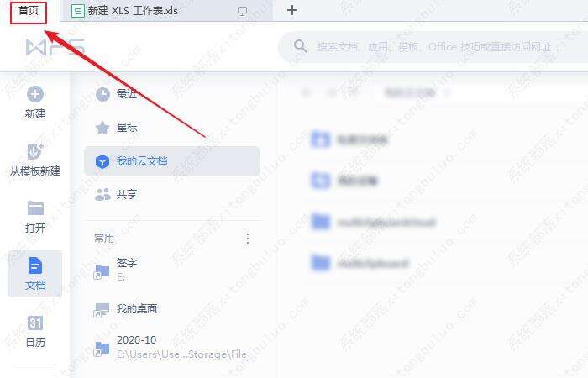This screenshot has height=378, width=588.
Task: Add a new tab with plus button
Action: tap(292, 10)
